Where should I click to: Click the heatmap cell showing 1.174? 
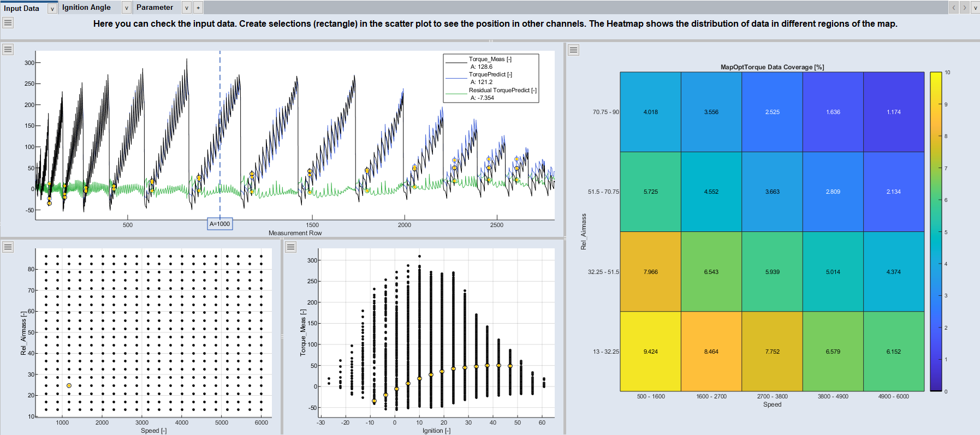893,112
